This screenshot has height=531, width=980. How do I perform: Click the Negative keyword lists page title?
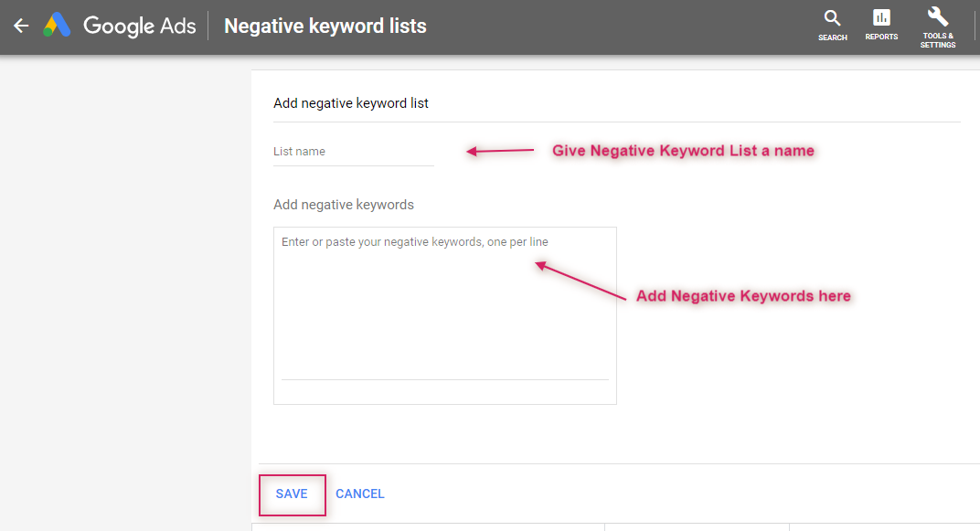pos(325,26)
